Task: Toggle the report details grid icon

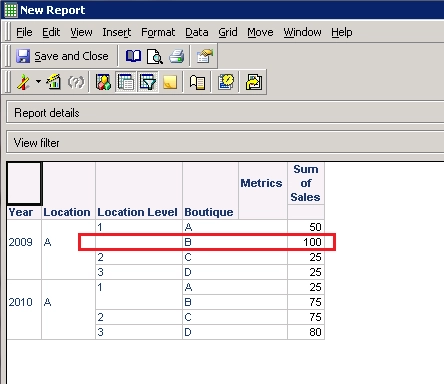Action: (126, 82)
